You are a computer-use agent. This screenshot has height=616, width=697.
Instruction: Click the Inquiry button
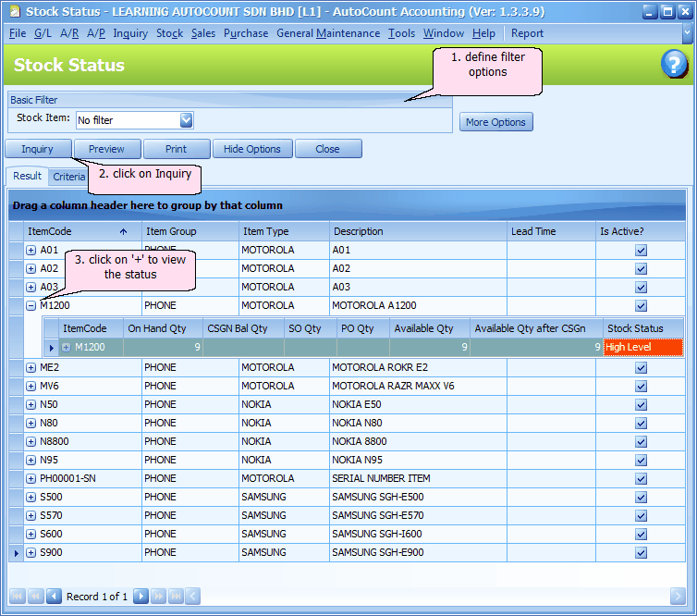point(38,149)
